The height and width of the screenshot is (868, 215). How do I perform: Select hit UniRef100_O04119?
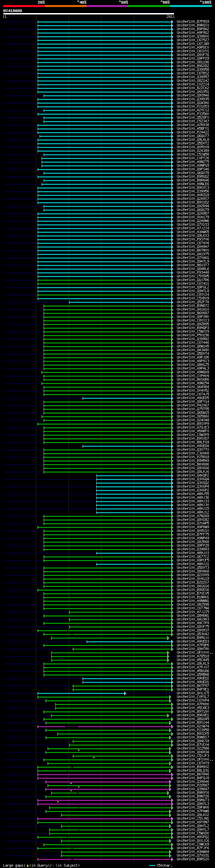(193, 579)
